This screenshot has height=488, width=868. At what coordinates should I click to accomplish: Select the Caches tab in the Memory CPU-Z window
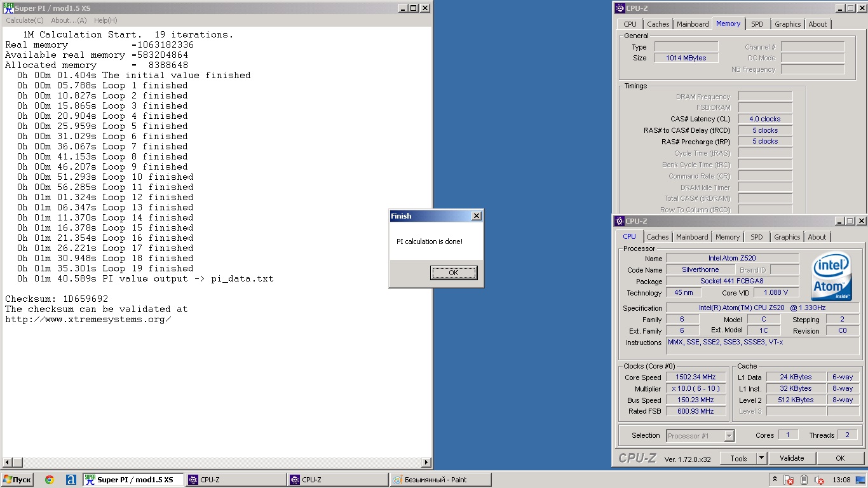pos(658,24)
